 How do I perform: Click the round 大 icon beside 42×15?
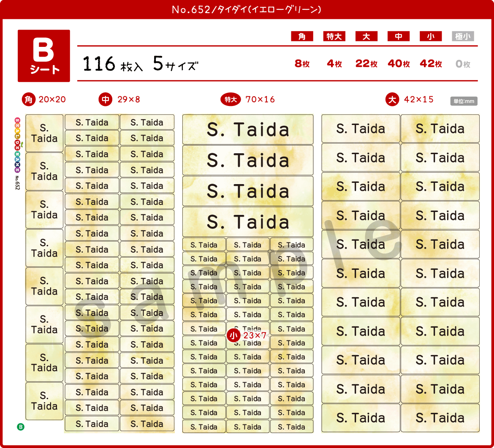392,100
